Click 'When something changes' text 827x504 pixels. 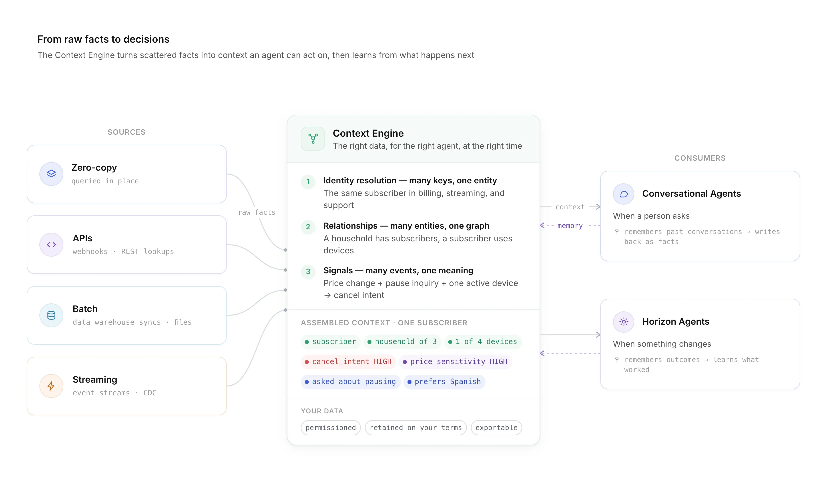pos(662,344)
